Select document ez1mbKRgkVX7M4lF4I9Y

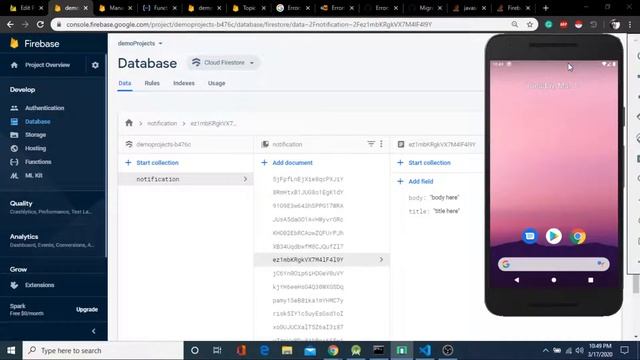click(322, 260)
